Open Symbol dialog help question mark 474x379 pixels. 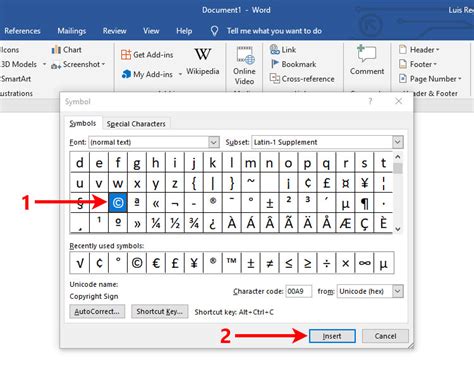coord(370,101)
